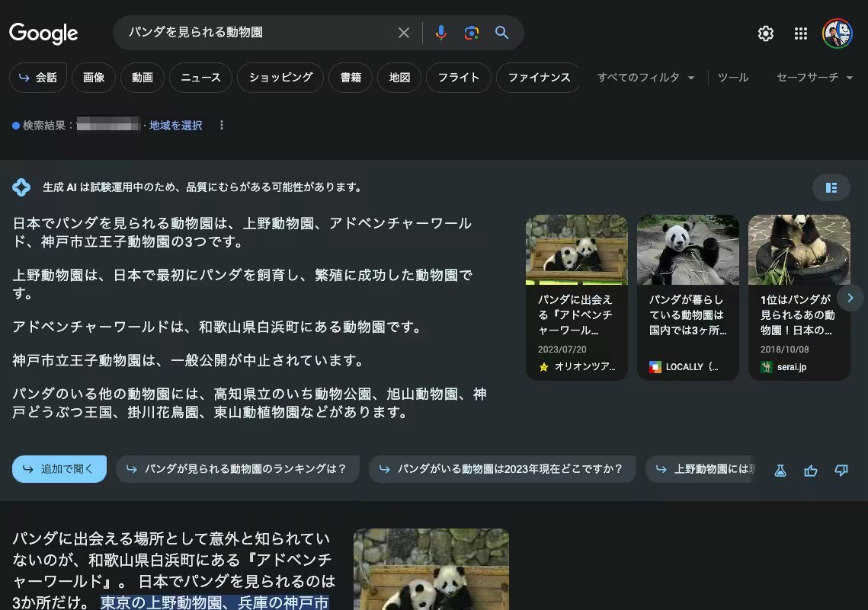
Task: Open the パンダが暮らしている動物園は国内では3ヶ所 card title
Action: (x=687, y=315)
